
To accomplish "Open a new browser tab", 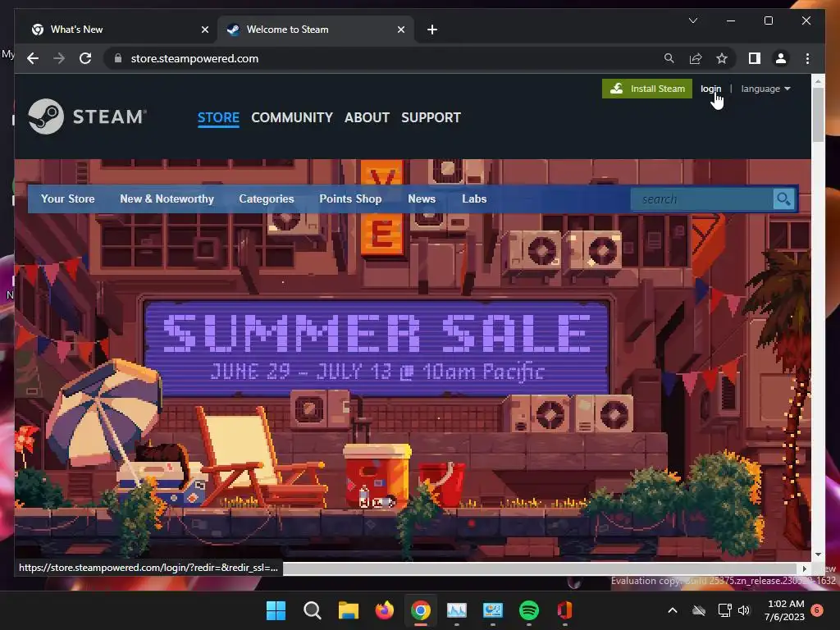I will tap(431, 30).
